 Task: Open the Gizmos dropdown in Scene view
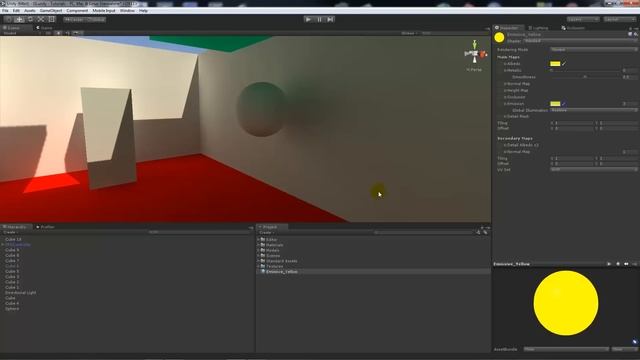coord(409,33)
